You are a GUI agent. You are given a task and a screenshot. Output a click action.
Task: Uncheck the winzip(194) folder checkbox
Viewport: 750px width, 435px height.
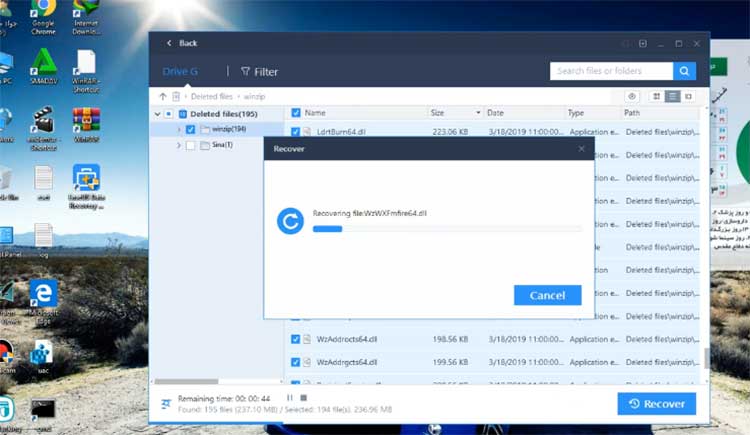tap(190, 129)
